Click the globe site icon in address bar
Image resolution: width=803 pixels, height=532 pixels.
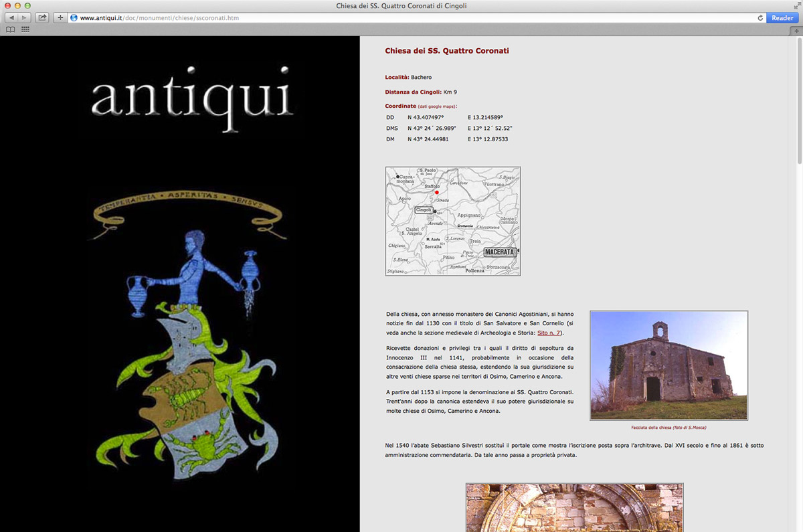pos(74,17)
